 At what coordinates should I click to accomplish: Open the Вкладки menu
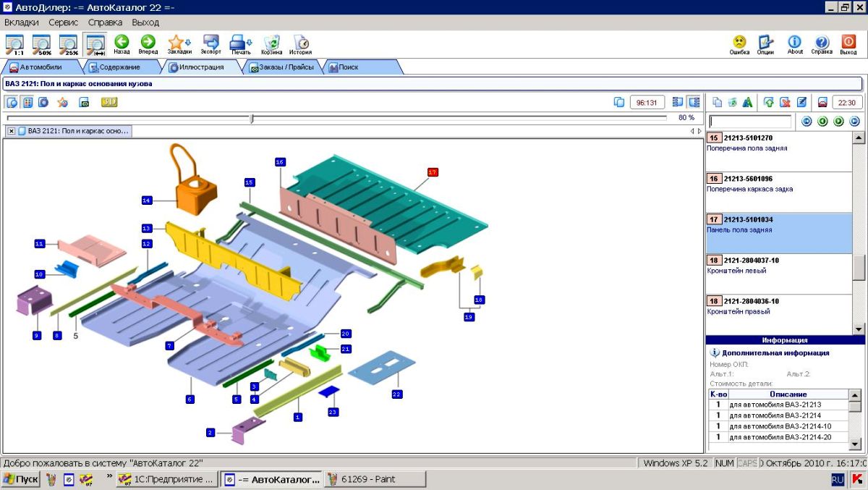(x=22, y=22)
